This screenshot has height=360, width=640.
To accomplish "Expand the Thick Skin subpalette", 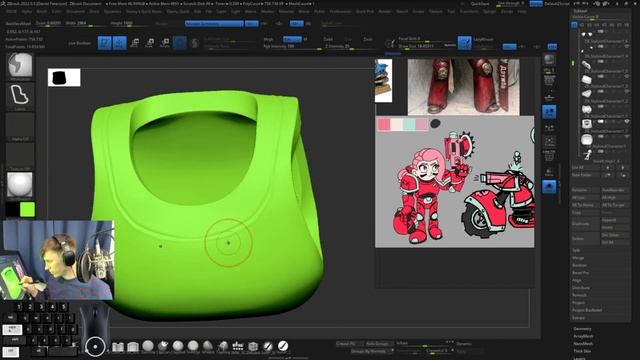I will (582, 351).
